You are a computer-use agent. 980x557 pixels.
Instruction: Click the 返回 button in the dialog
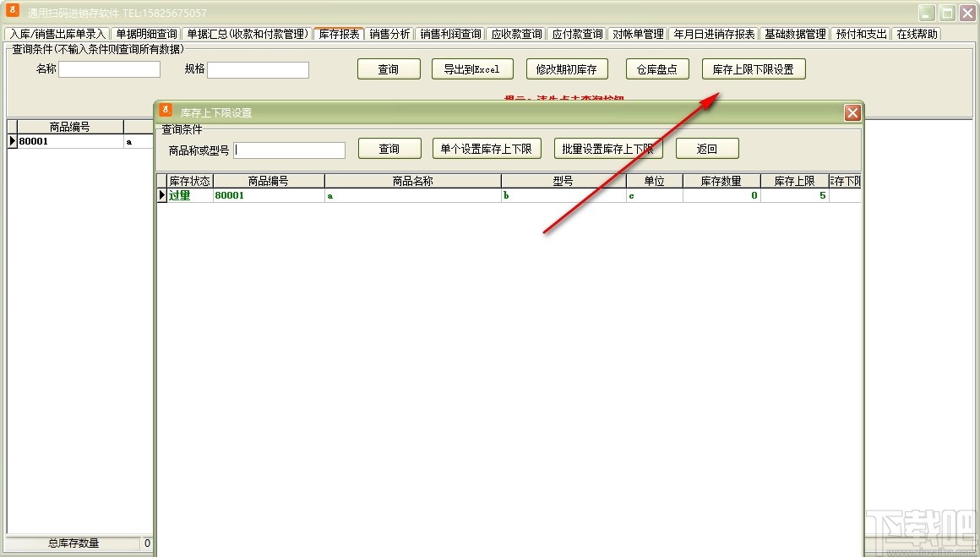tap(707, 147)
